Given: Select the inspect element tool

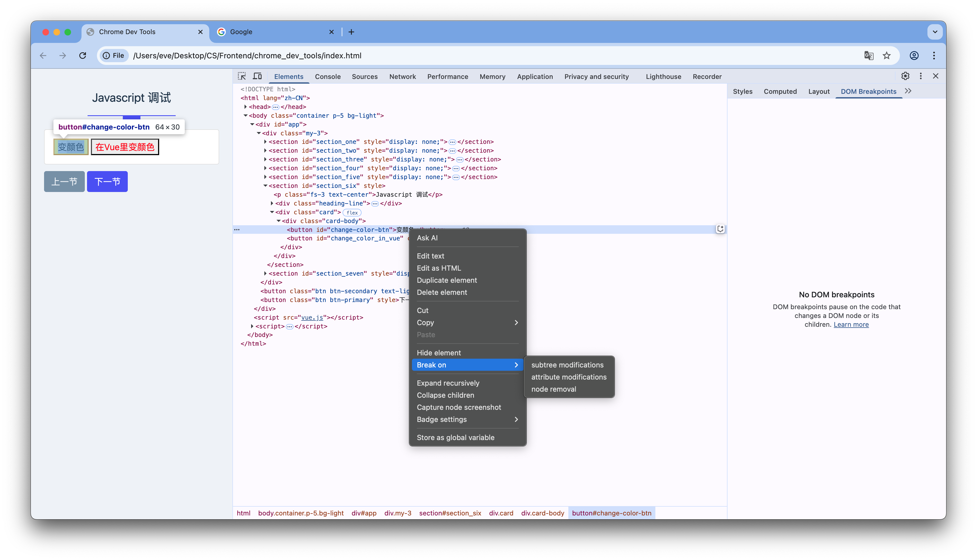Looking at the screenshot, I should pyautogui.click(x=242, y=76).
